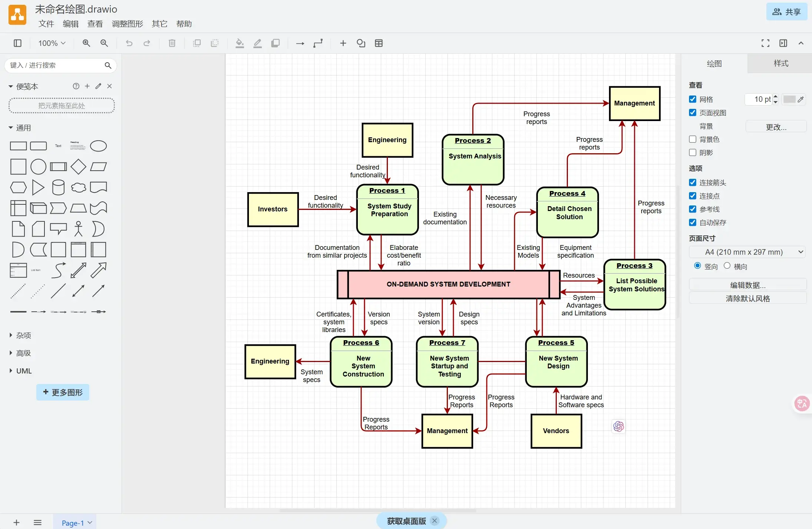Open the insert shapes icon
This screenshot has width=812, height=529.
pyautogui.click(x=361, y=43)
